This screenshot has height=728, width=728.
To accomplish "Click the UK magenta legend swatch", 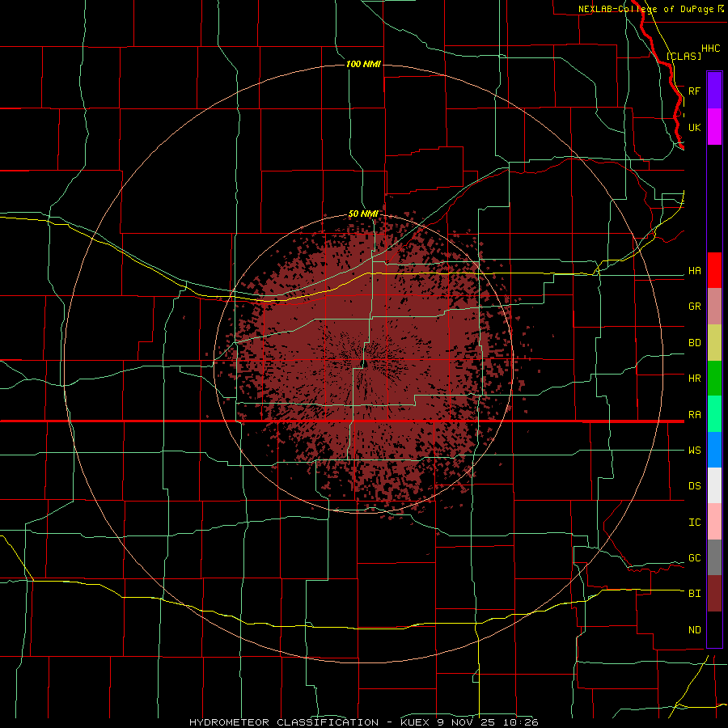I will 714,127.
